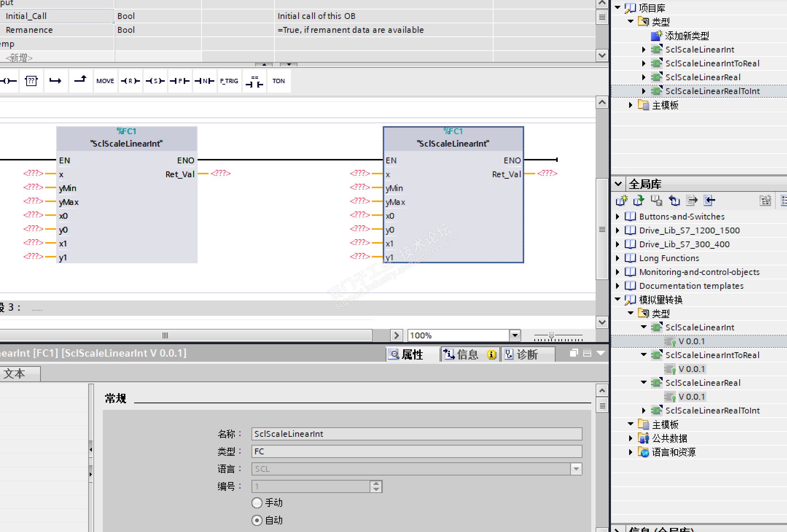Click the open global library icon
Screen dimensions: 787x532
tap(639, 201)
